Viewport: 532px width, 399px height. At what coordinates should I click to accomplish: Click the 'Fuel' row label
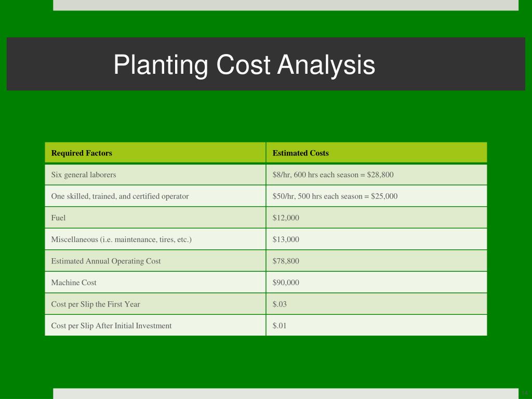point(58,218)
